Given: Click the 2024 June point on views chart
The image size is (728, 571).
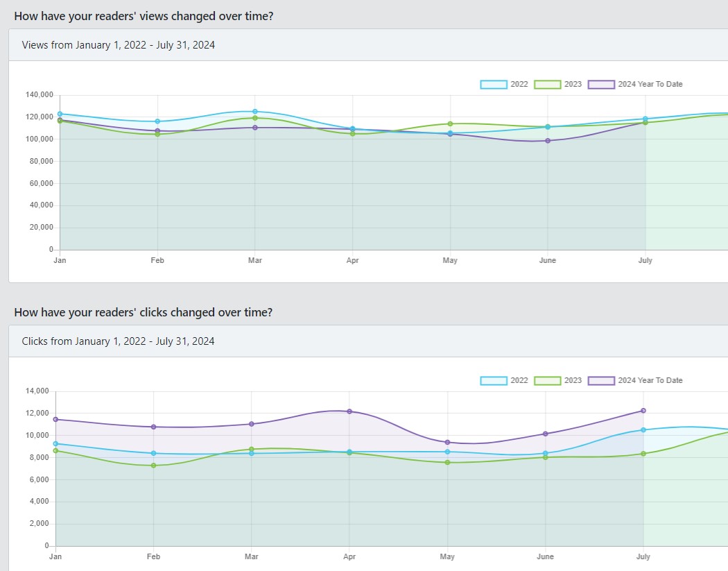Looking at the screenshot, I should (548, 141).
